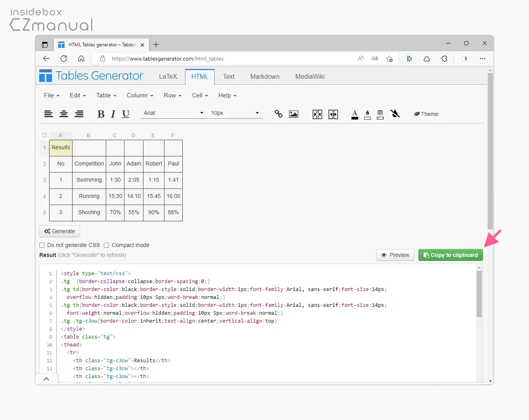Select column header B

(x=89, y=135)
